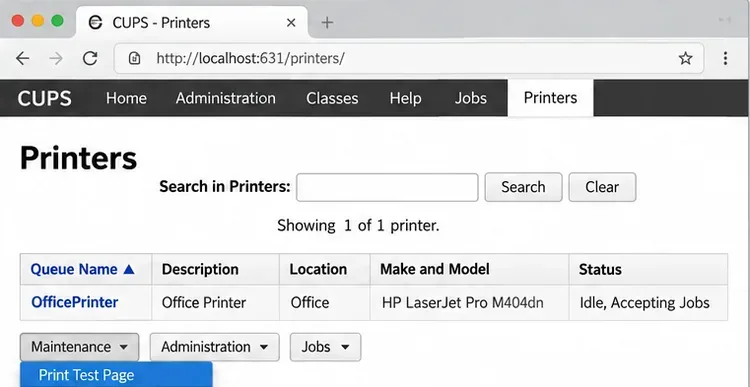
Task: Open the Home navigation tab
Action: pyautogui.click(x=126, y=98)
